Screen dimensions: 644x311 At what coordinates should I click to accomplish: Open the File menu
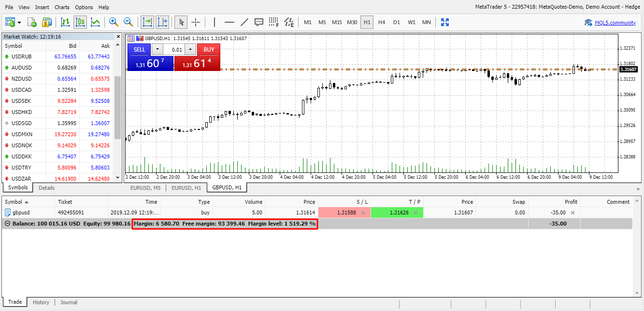tap(9, 7)
